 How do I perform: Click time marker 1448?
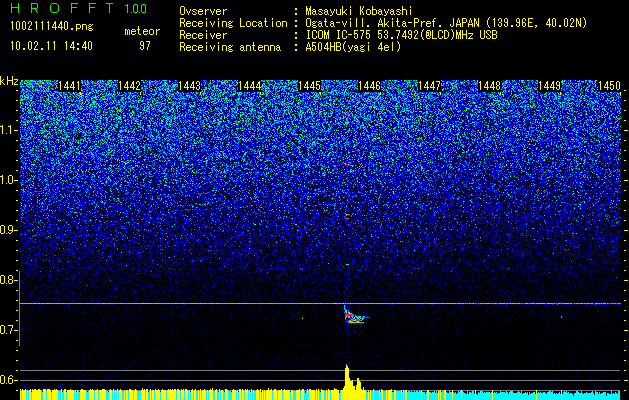point(489,86)
